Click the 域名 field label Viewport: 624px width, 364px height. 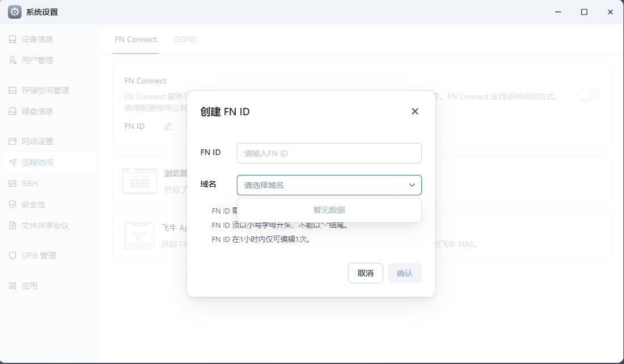pos(208,184)
